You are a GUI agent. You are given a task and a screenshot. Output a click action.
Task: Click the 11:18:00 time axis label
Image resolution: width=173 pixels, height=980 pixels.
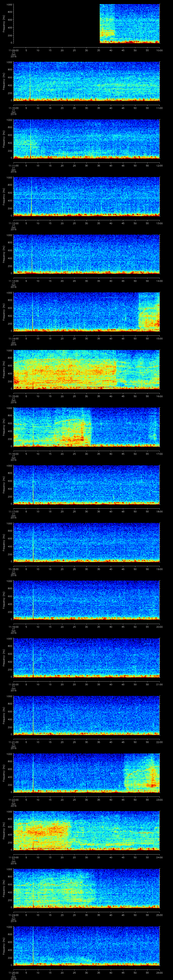pos(13,569)
